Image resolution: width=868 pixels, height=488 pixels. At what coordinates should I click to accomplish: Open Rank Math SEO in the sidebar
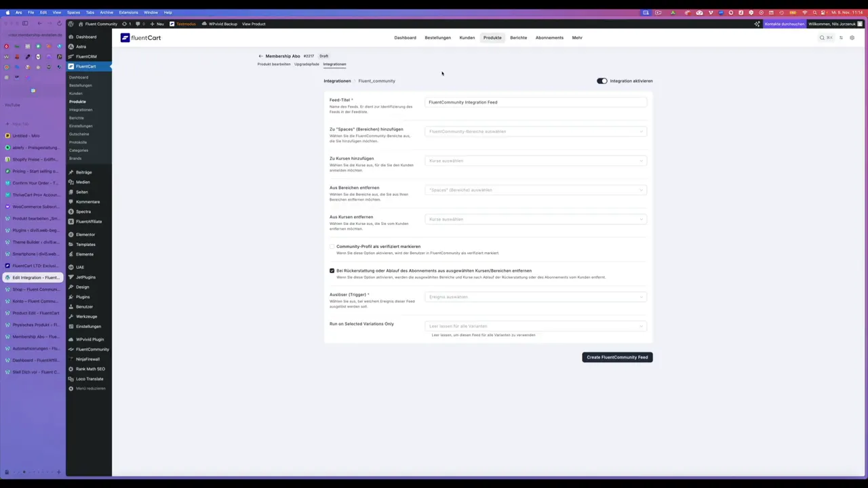(90, 369)
